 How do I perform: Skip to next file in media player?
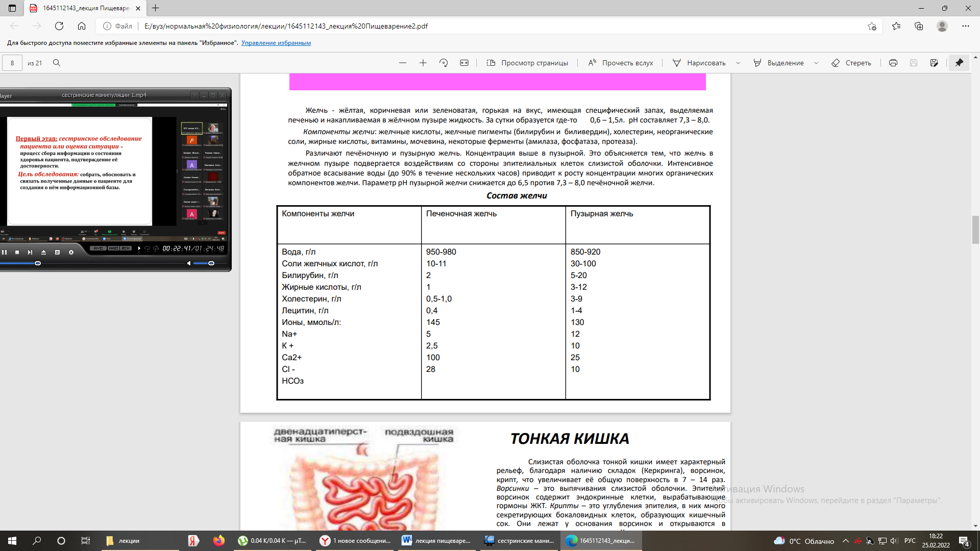(x=30, y=252)
